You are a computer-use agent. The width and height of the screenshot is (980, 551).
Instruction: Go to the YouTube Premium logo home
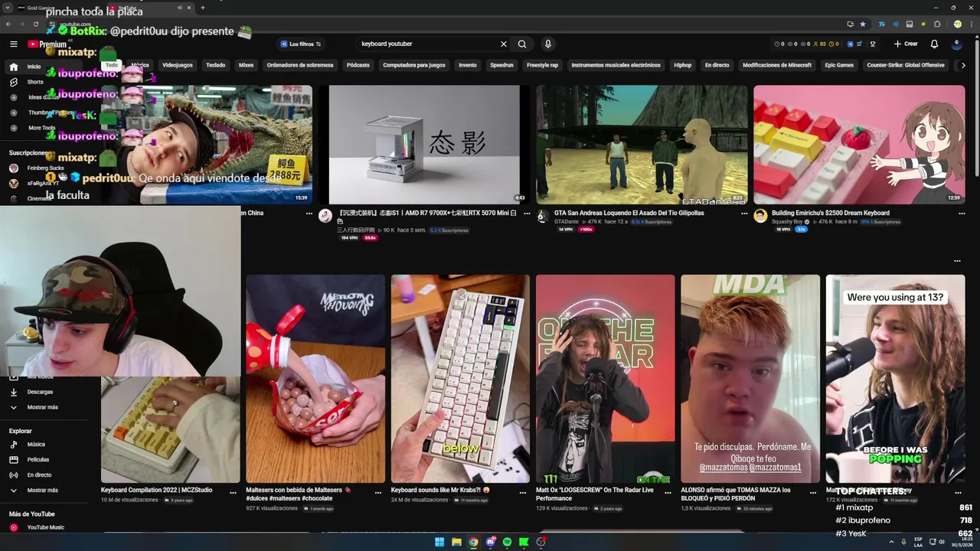[47, 44]
